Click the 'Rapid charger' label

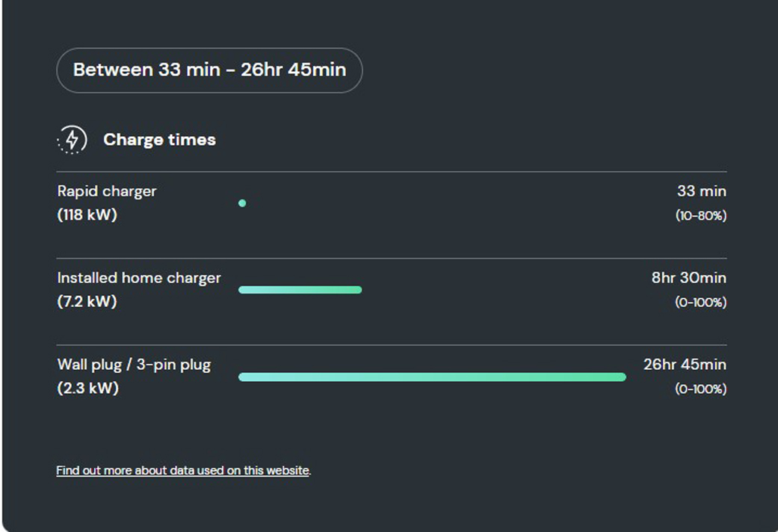point(107,191)
